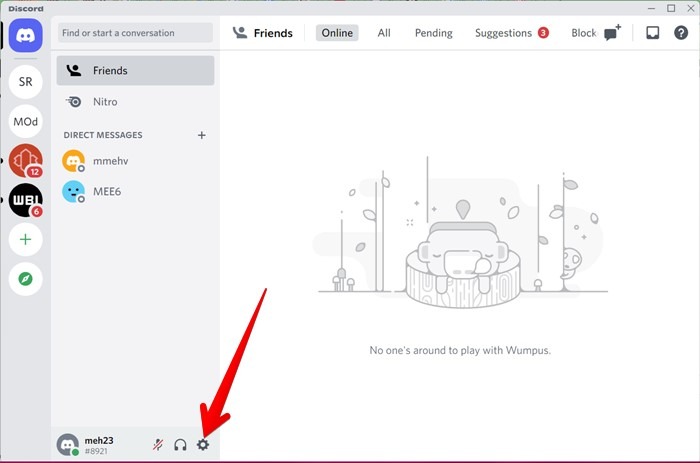Open the SR server
This screenshot has height=463, width=700.
(25, 82)
